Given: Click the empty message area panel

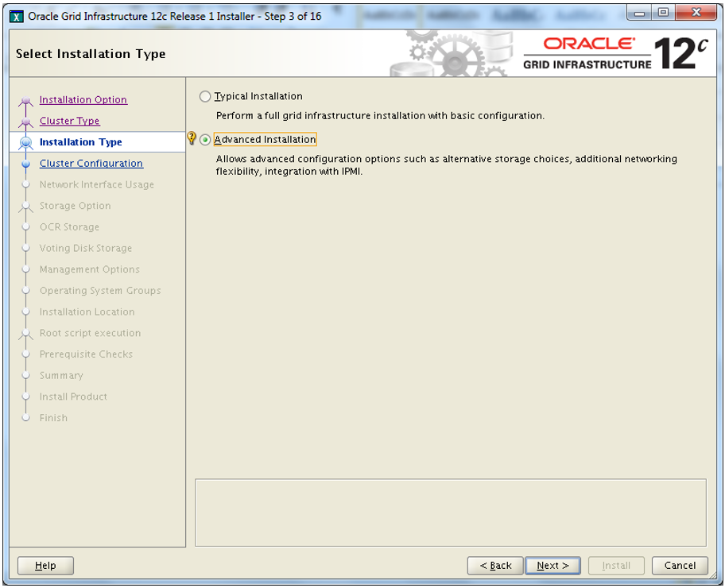Looking at the screenshot, I should point(451,513).
